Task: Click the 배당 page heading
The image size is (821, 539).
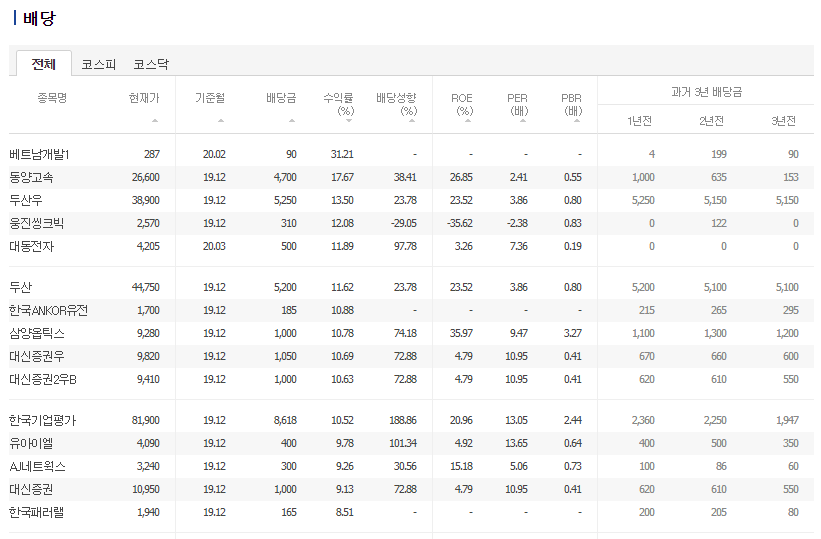Action: tap(39, 18)
